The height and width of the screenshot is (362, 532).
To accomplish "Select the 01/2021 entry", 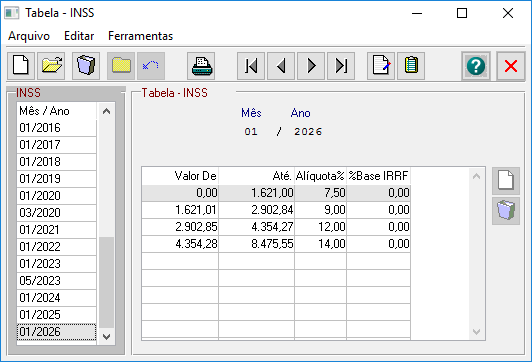I will click(56, 230).
